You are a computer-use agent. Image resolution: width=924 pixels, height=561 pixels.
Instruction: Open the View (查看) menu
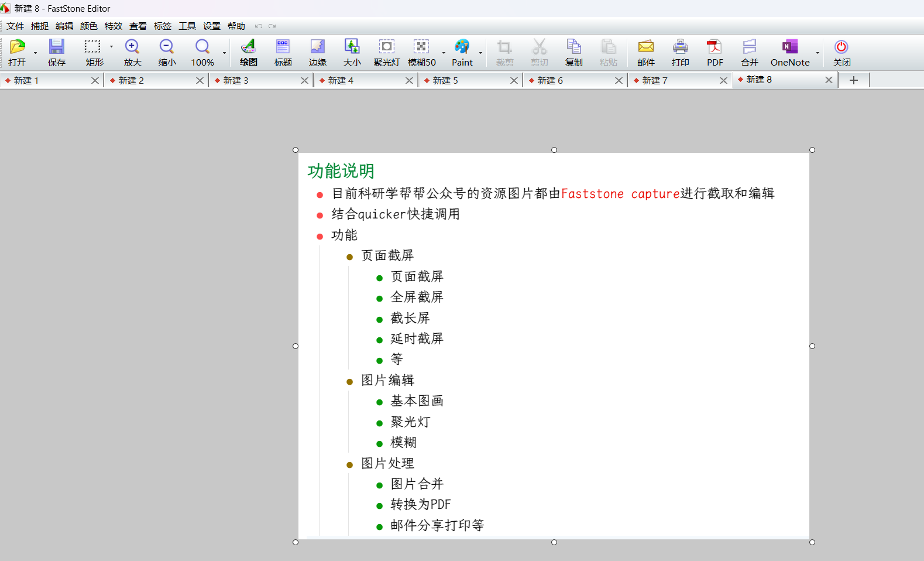click(x=138, y=26)
